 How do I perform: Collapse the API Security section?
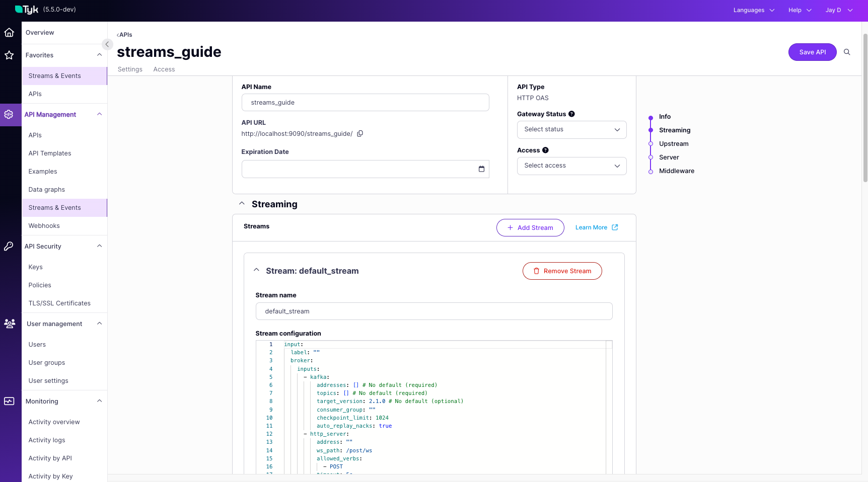tap(99, 246)
